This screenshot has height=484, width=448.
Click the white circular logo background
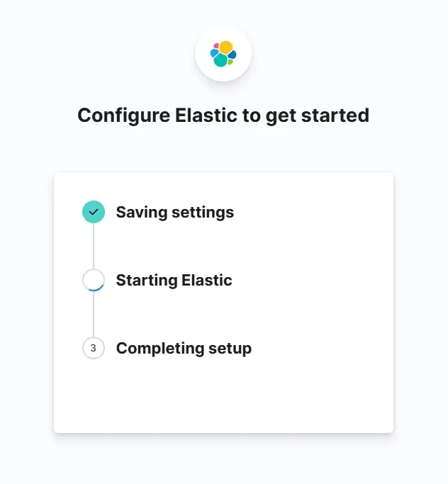tap(223, 54)
